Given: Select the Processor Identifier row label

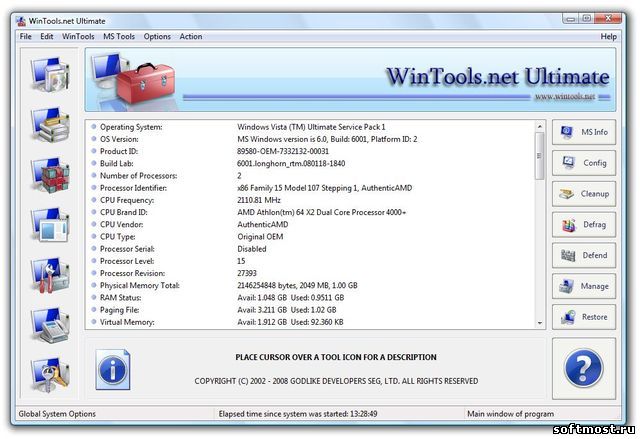Looking at the screenshot, I should [x=133, y=188].
